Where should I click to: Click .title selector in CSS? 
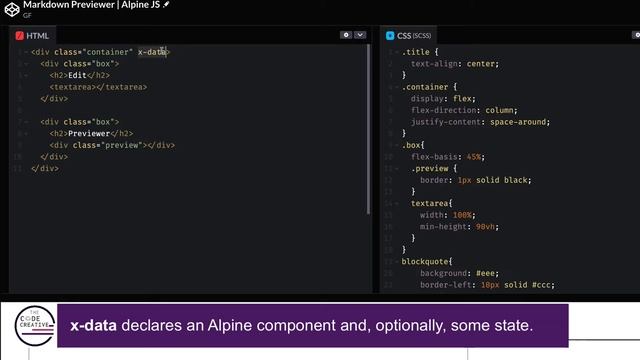click(416, 52)
